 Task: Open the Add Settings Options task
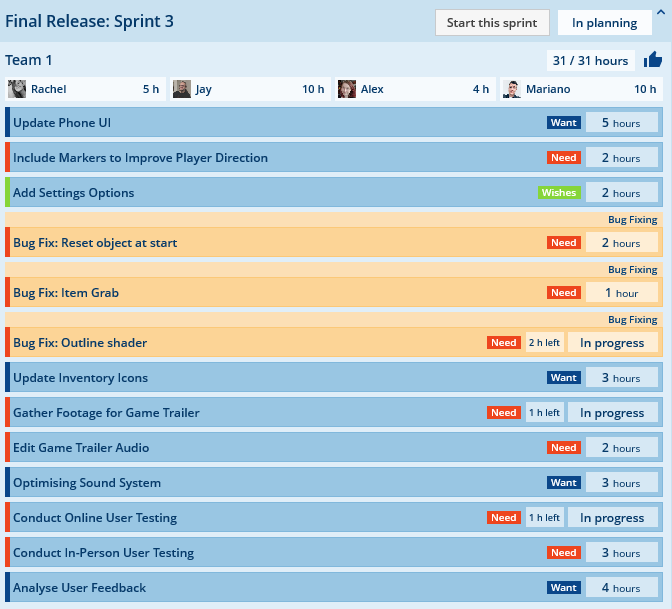pos(334,192)
